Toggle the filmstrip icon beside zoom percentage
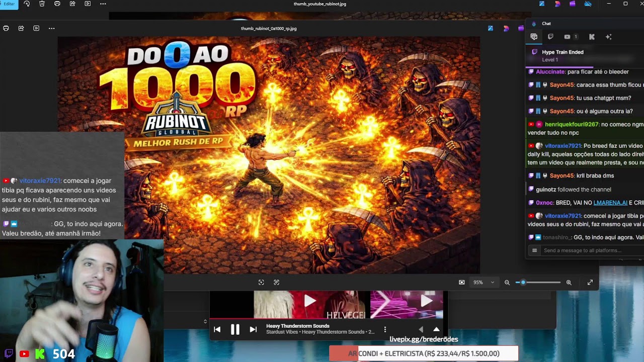Image resolution: width=644 pixels, height=362 pixels. (x=462, y=283)
